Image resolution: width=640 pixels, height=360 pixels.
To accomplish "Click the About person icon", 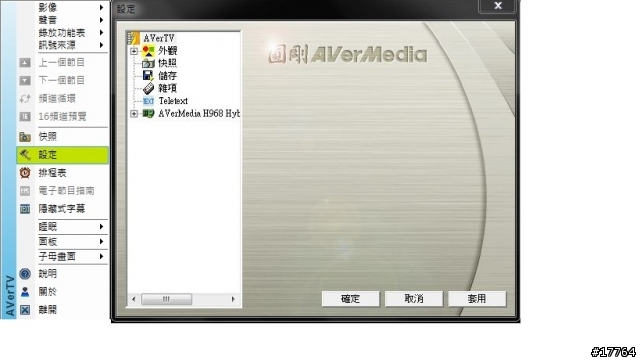I will (x=25, y=292).
